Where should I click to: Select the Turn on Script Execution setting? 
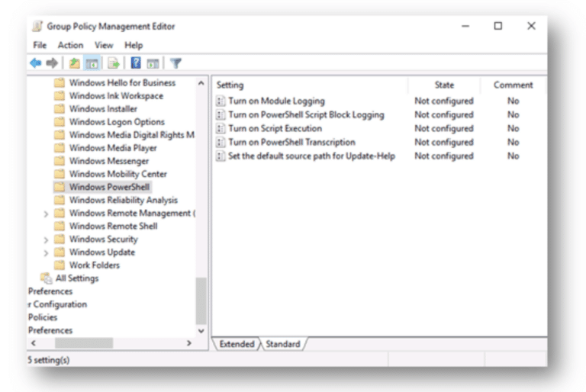pos(275,129)
